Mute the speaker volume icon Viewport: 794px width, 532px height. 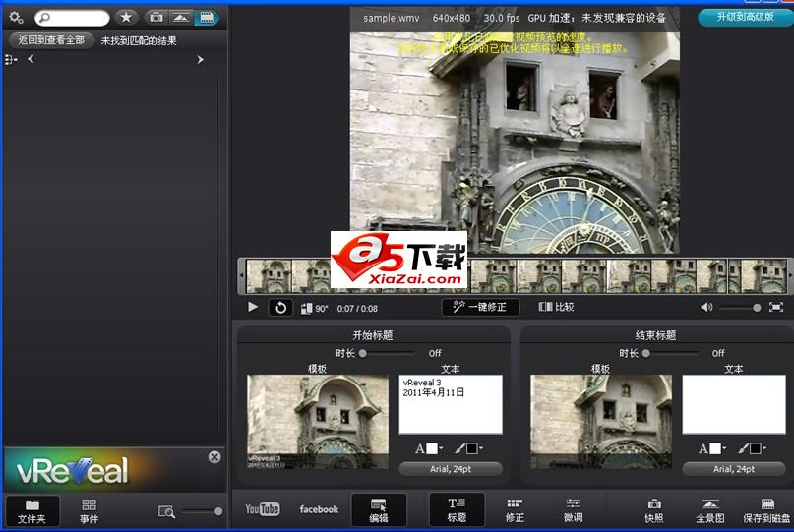(706, 308)
